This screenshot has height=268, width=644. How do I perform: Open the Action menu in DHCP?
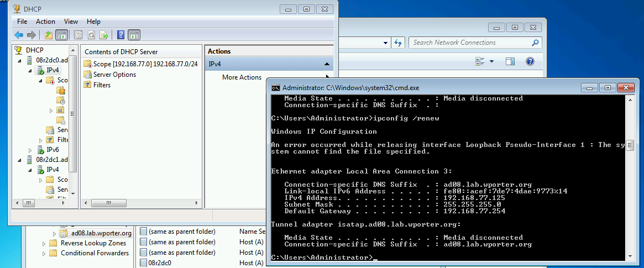pos(45,22)
